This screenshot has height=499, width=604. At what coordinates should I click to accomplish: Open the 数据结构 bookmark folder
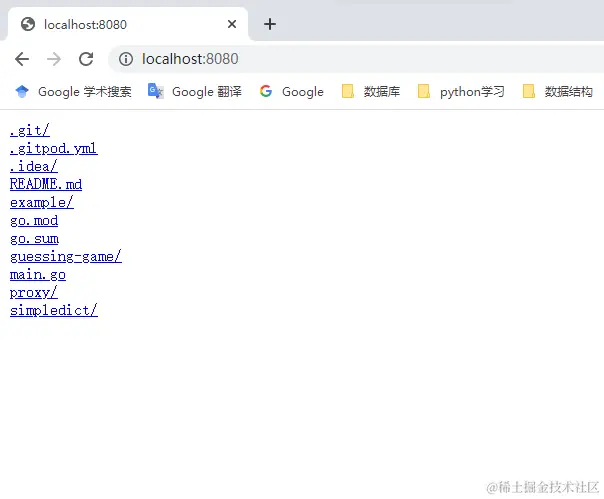558,92
